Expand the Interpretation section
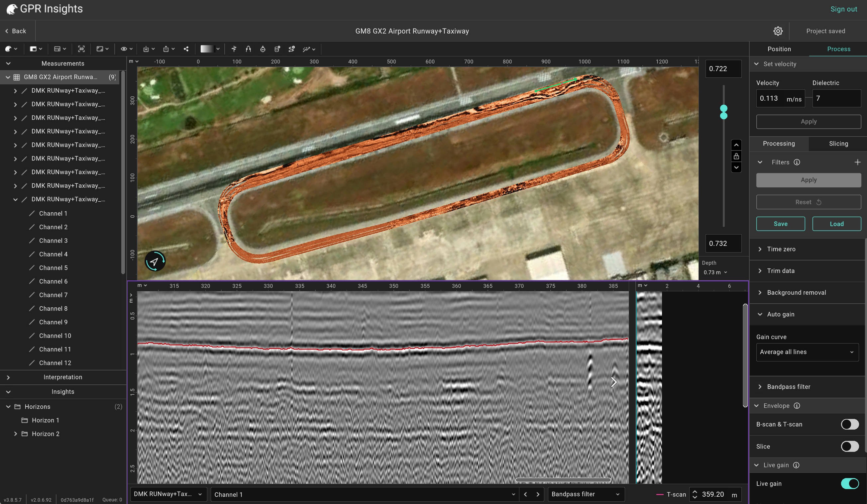The width and height of the screenshot is (867, 504). click(x=8, y=377)
